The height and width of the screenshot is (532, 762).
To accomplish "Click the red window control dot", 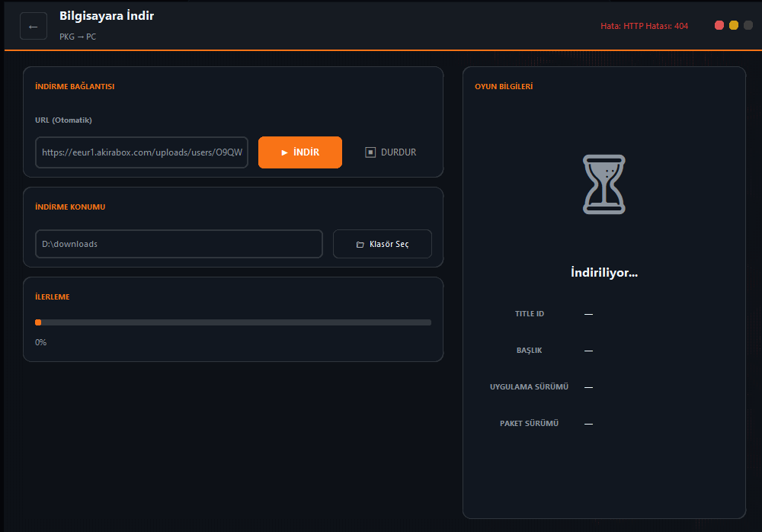I will point(719,25).
